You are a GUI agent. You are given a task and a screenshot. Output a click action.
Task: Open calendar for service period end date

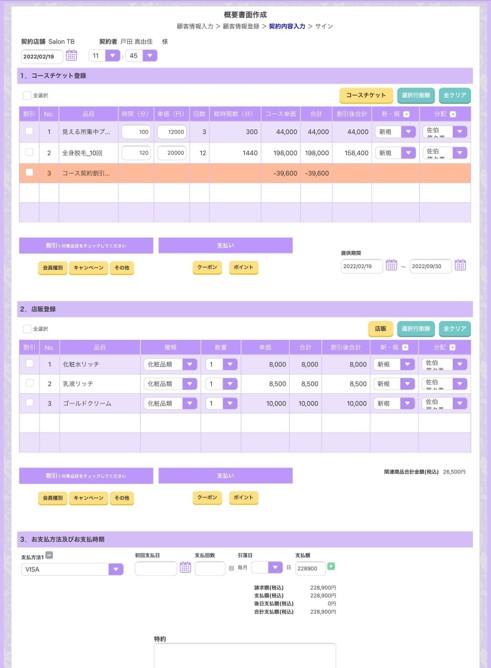pyautogui.click(x=460, y=265)
